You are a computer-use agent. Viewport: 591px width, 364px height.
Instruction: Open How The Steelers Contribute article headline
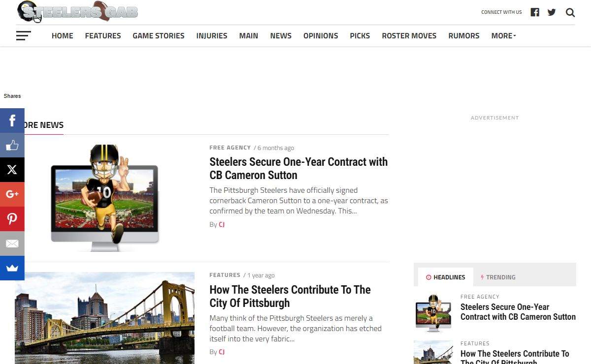point(290,296)
